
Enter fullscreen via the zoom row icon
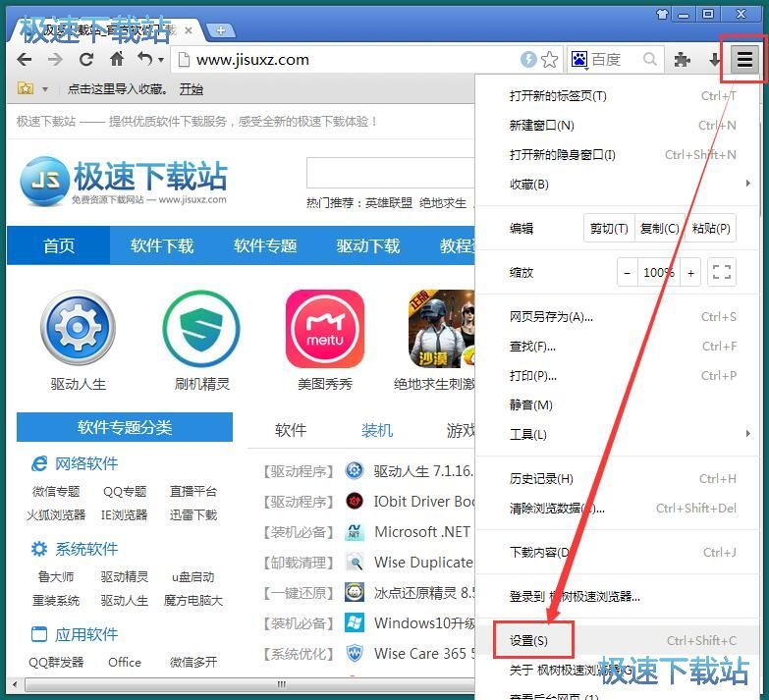(x=722, y=273)
